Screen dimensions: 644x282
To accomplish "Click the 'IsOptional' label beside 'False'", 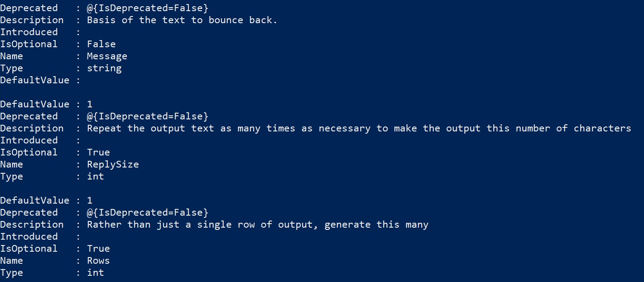I will [29, 44].
